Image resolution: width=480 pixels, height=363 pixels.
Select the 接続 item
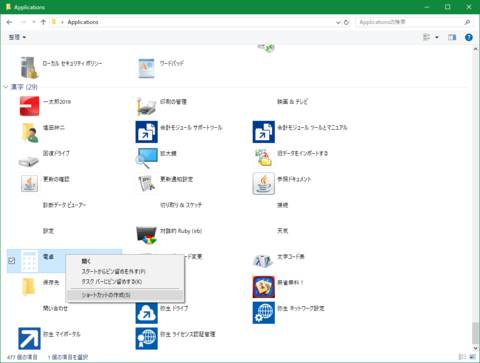pyautogui.click(x=283, y=205)
